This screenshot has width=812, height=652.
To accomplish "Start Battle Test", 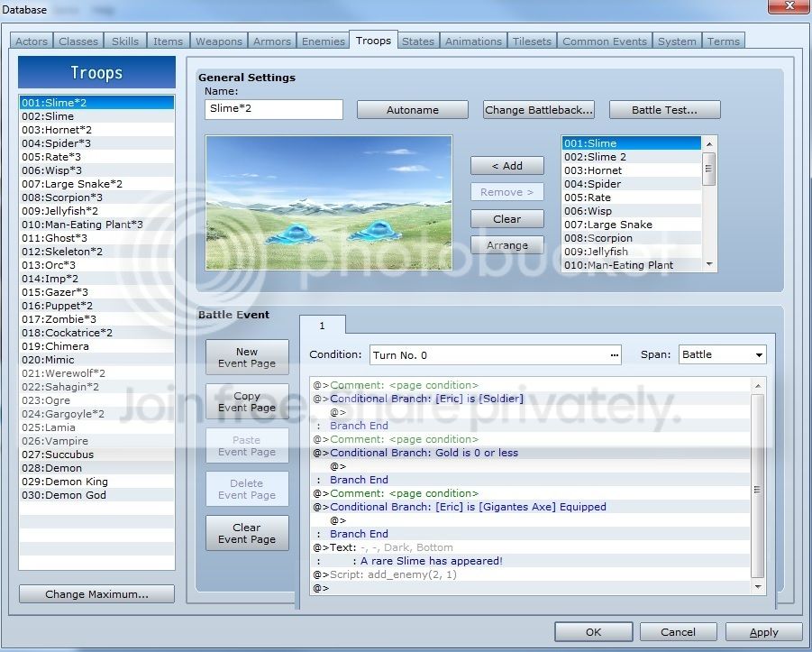I will pyautogui.click(x=664, y=110).
